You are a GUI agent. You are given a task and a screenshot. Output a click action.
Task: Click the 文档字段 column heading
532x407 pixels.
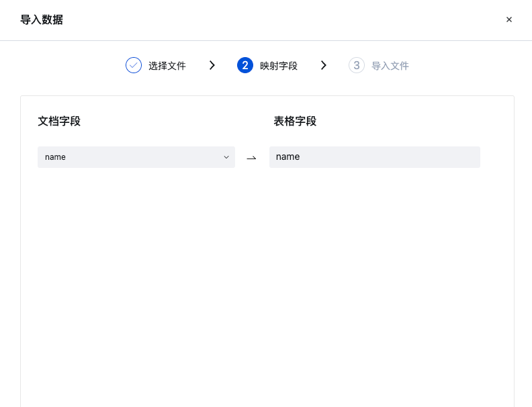(x=59, y=122)
